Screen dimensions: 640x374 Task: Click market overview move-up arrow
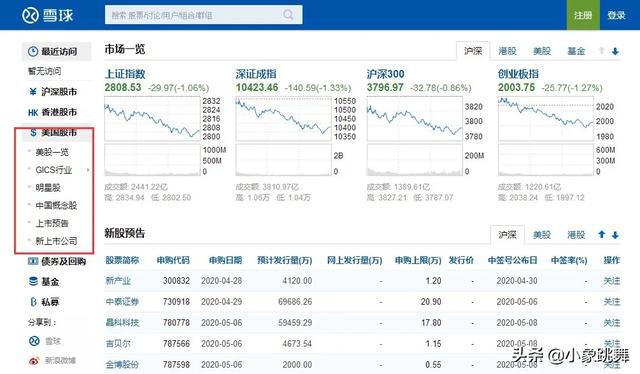pos(602,51)
